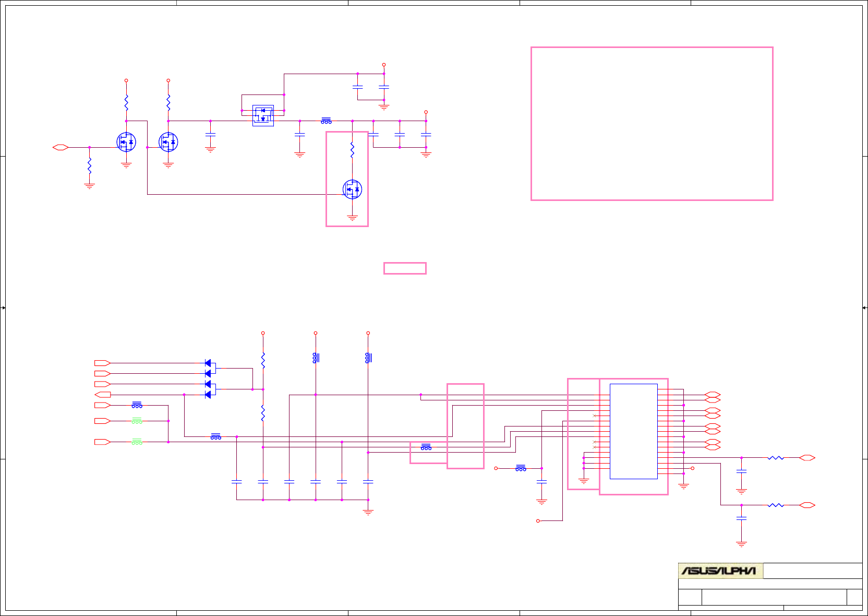Viewport: 868px width, 616px height.
Task: Select the pull-down resistor beside the top-left input port
Action: pyautogui.click(x=89, y=166)
